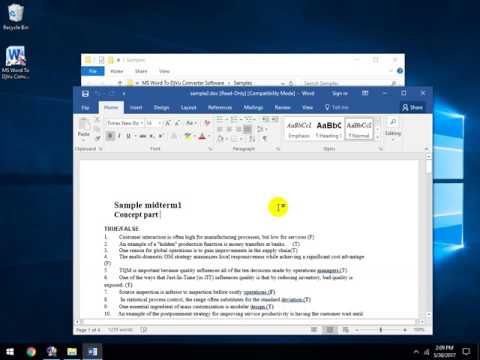Click the Redo arrow in Quick Access Toolbar
Image resolution: width=480 pixels, height=360 pixels.
112,94
